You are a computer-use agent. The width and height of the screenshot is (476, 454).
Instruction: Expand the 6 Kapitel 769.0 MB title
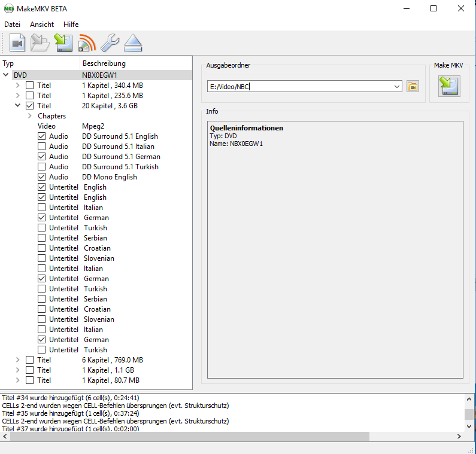pyautogui.click(x=17, y=360)
